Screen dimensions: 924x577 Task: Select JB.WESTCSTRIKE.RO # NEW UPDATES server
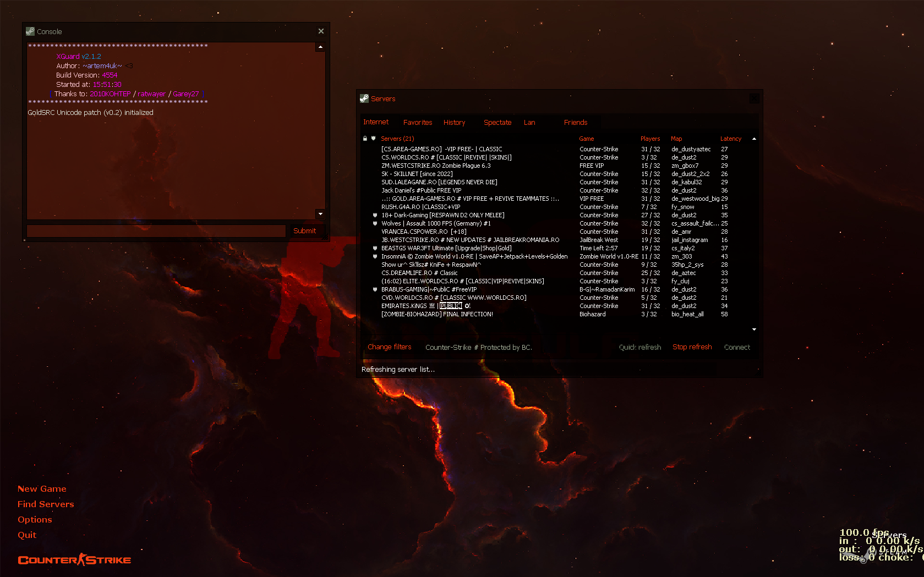[x=556, y=240]
